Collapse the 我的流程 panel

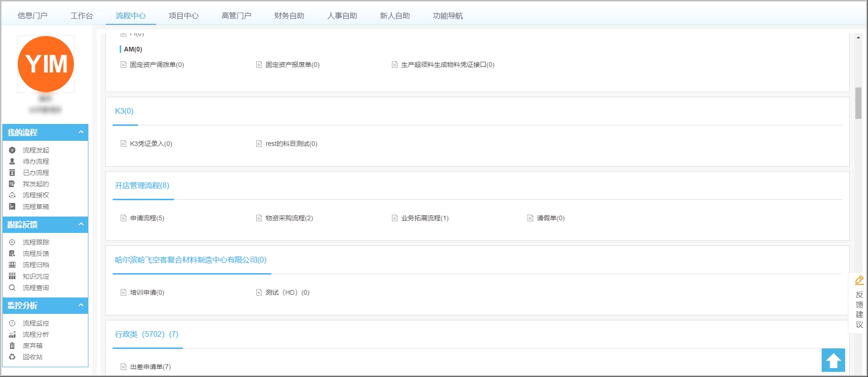pyautogui.click(x=81, y=132)
